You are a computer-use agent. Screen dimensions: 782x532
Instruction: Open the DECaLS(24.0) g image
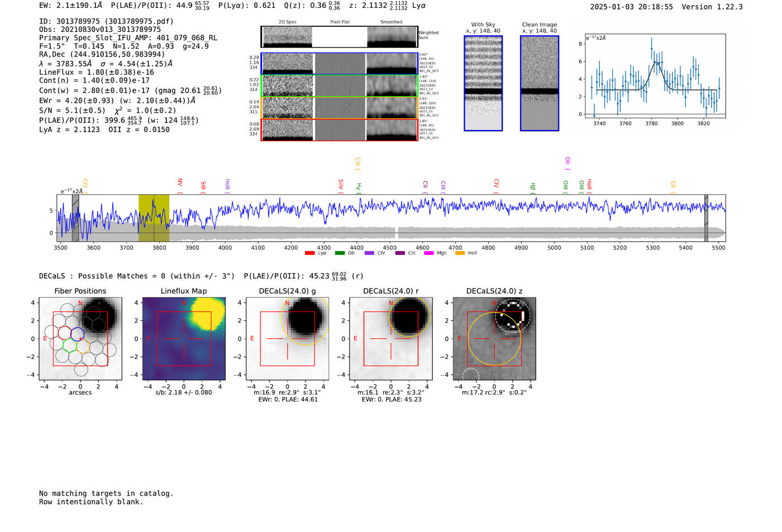pyautogui.click(x=288, y=339)
